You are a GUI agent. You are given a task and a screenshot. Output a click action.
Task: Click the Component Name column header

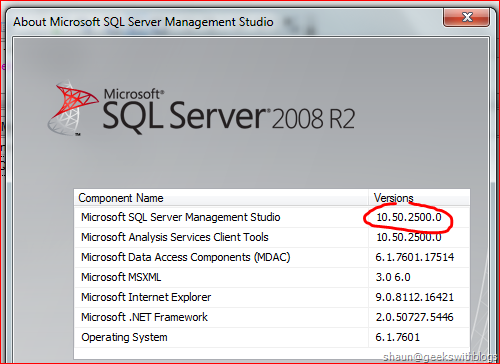pyautogui.click(x=221, y=198)
